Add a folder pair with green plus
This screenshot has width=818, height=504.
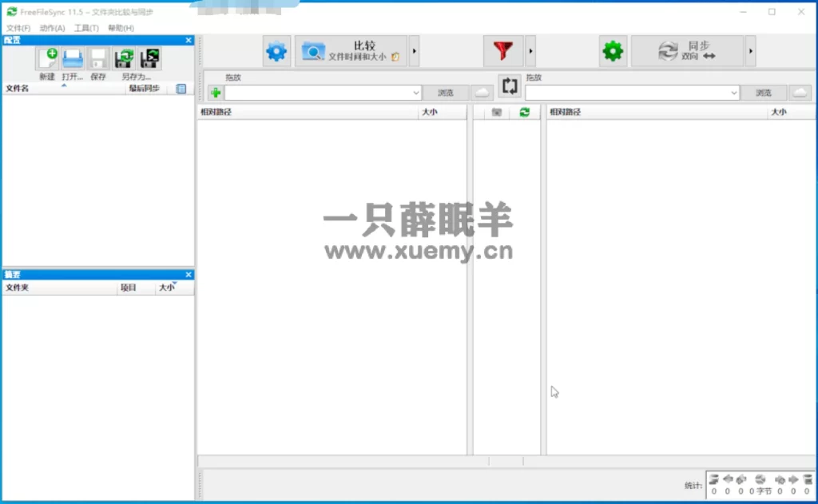click(x=216, y=93)
